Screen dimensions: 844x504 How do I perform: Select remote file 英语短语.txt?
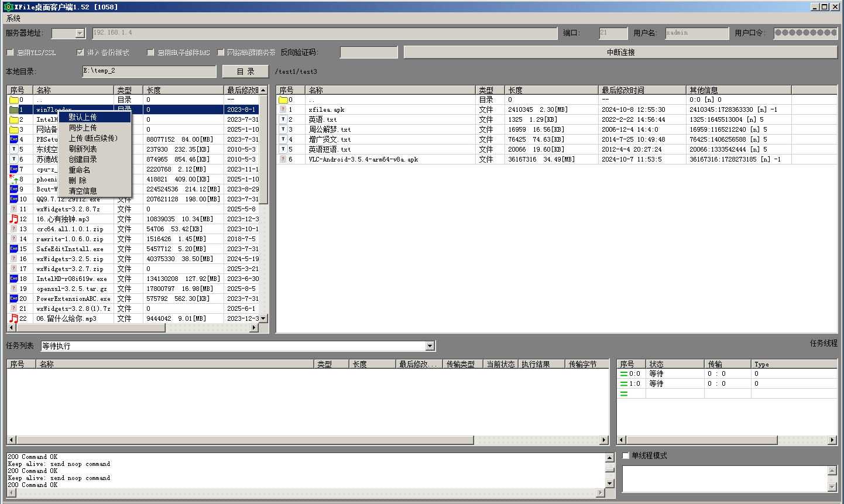pos(330,149)
